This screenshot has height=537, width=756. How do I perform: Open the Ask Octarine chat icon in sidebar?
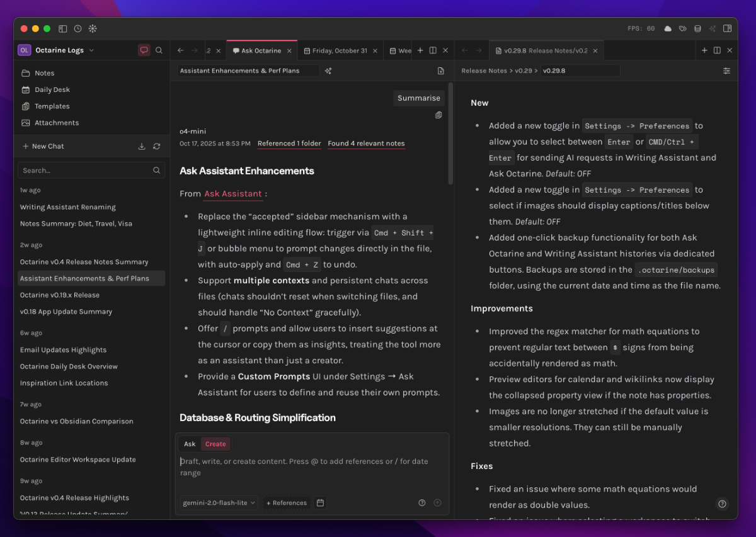coord(144,50)
